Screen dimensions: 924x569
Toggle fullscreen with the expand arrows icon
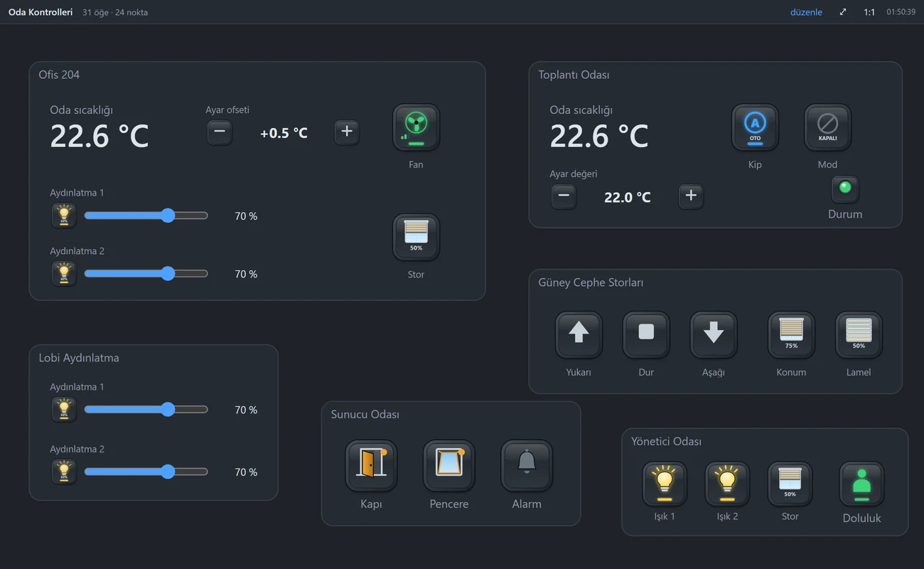point(843,12)
